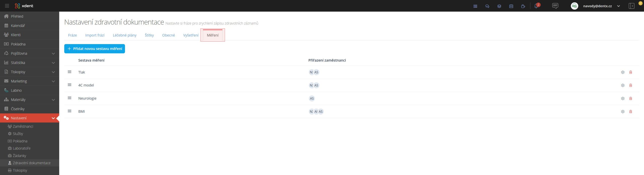
Task: Click the AS employee badge for Neurologie
Action: point(312,99)
